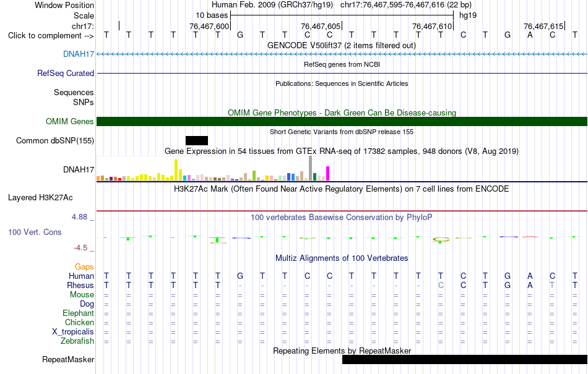Screen dimensions: 588x374
Task: Click the tallest yellow GTEx expression bar
Action: [x=176, y=171]
